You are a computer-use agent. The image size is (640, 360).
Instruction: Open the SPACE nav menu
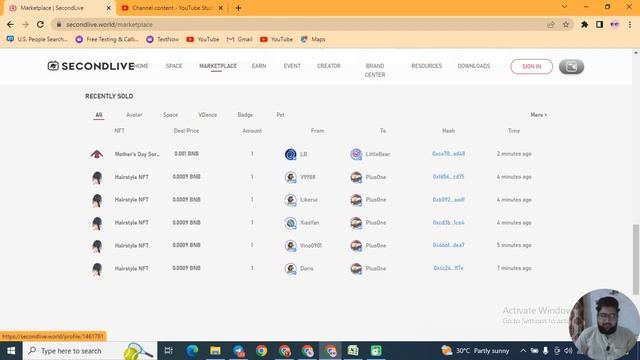point(174,66)
